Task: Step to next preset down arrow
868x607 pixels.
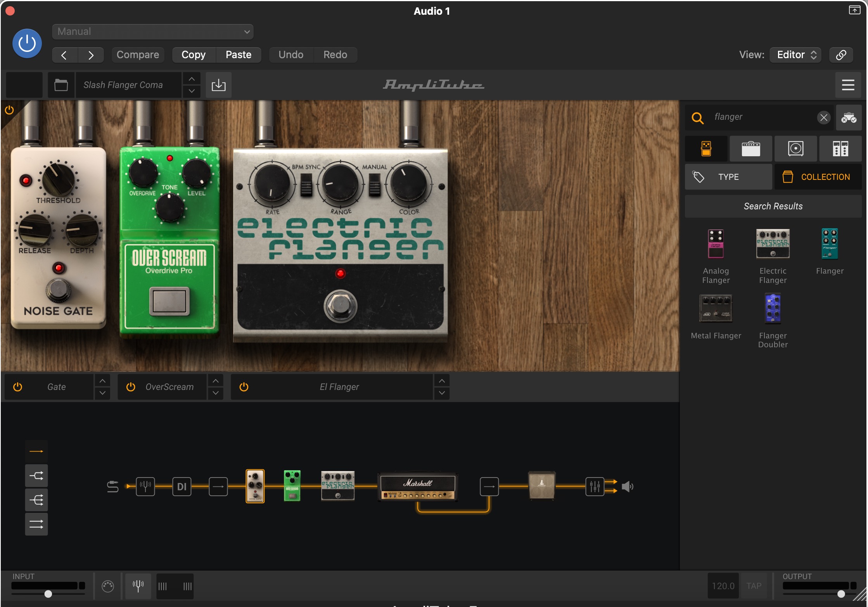Action: coord(192,91)
